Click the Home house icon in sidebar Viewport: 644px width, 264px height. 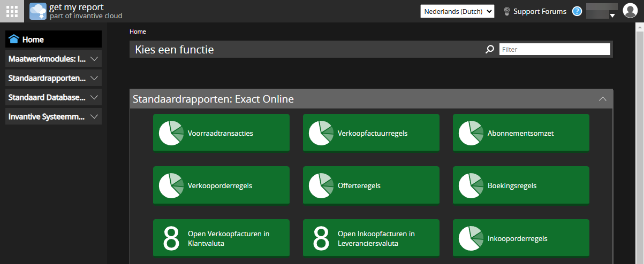pyautogui.click(x=14, y=39)
